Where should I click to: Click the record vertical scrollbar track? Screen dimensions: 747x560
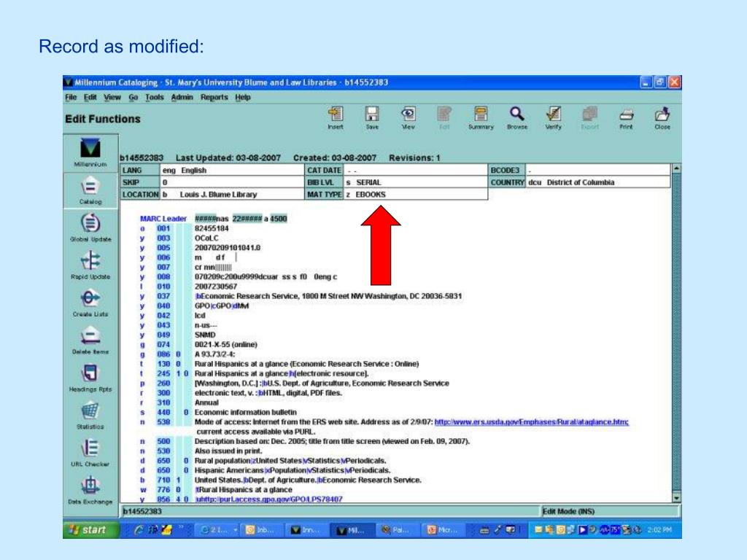tap(676, 333)
